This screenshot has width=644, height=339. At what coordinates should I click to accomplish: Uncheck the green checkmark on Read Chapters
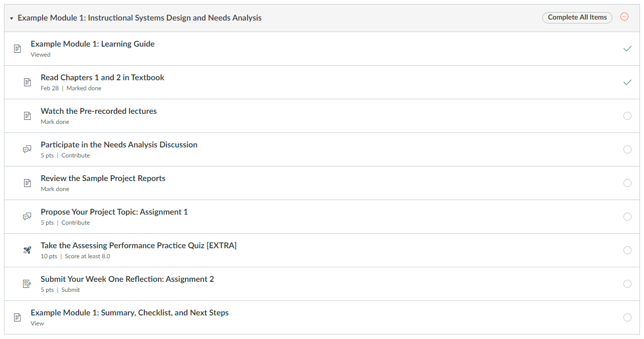(x=627, y=82)
